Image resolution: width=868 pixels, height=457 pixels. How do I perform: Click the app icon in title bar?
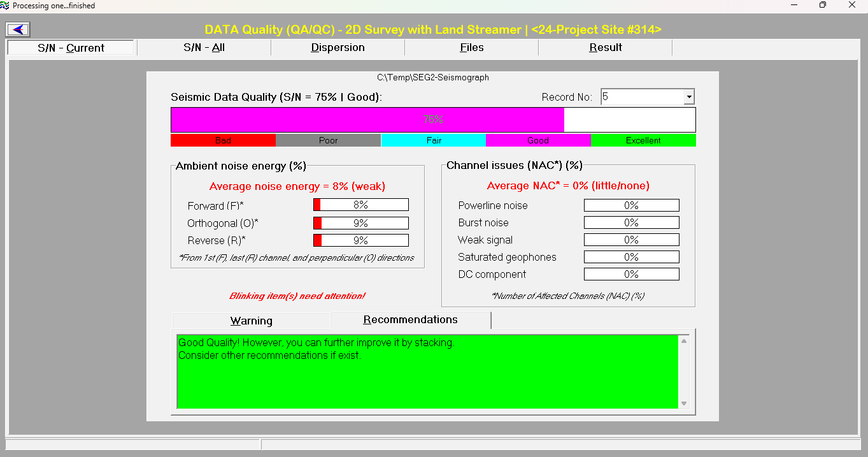point(5,6)
